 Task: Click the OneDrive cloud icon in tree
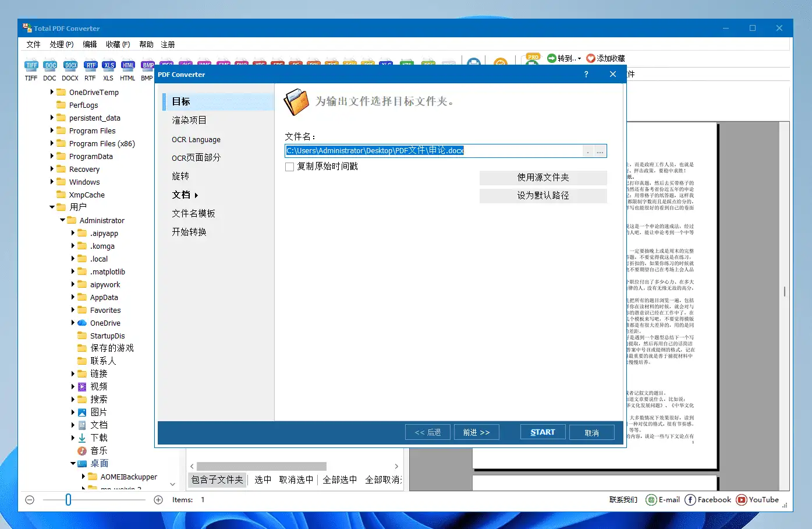pyautogui.click(x=82, y=323)
